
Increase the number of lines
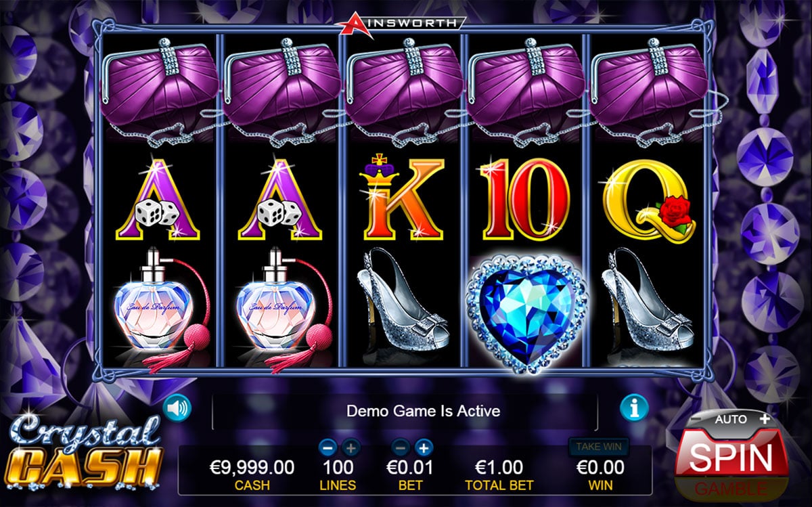[351, 447]
